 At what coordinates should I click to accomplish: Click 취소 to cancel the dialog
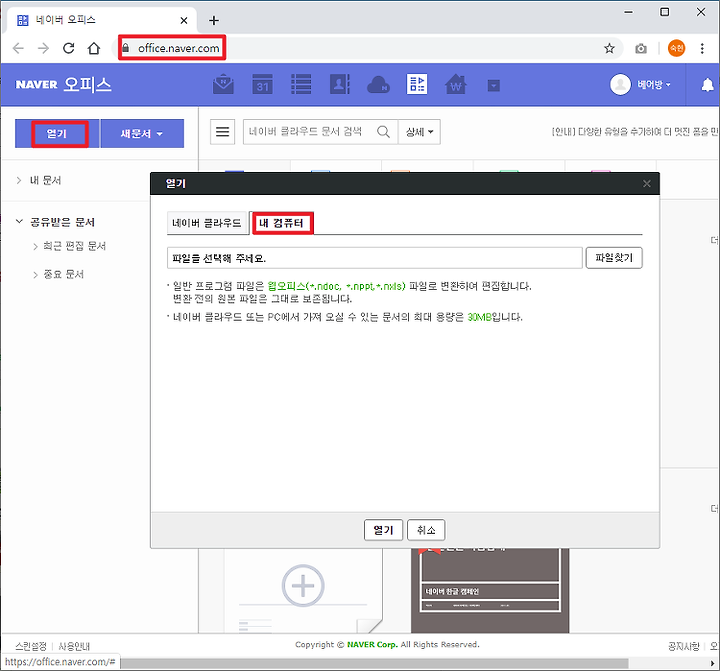coord(426,530)
